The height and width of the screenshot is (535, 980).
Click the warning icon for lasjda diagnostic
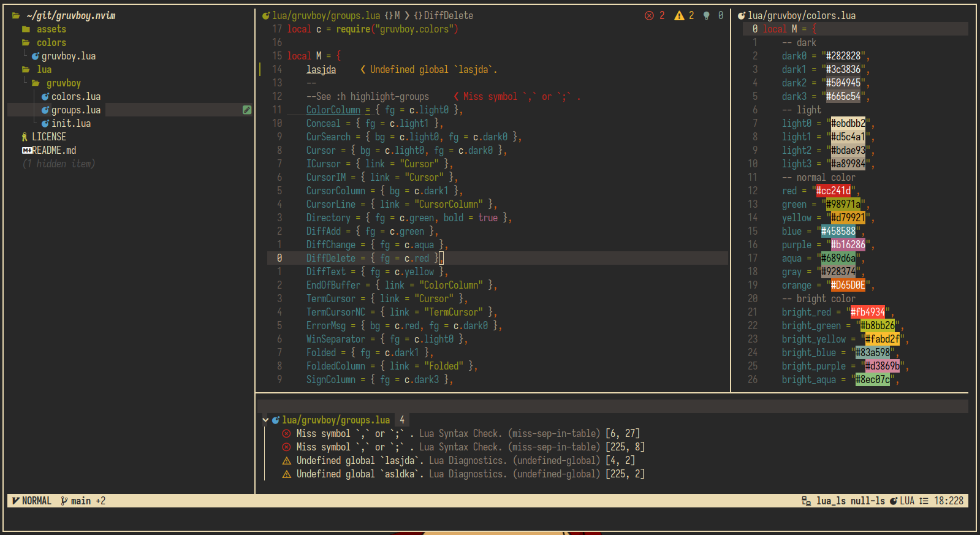(x=286, y=461)
